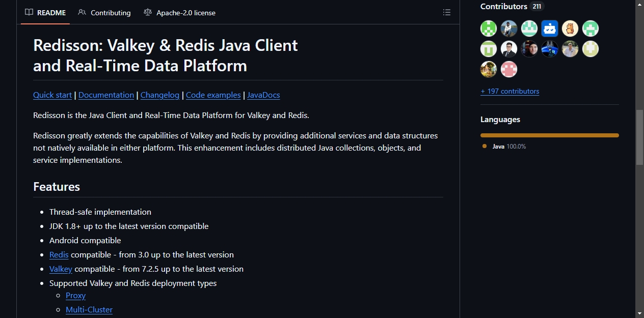Open the hamster contributor avatar
The height and width of the screenshot is (318, 644).
tap(570, 28)
